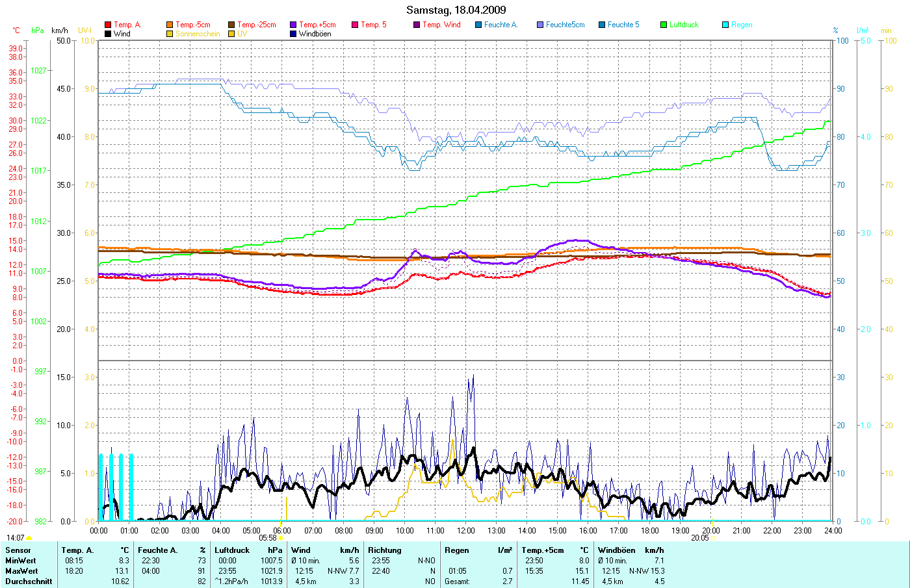The height and width of the screenshot is (588, 910).
Task: Click the pink Temp. 5 legend square
Action: pyautogui.click(x=355, y=25)
